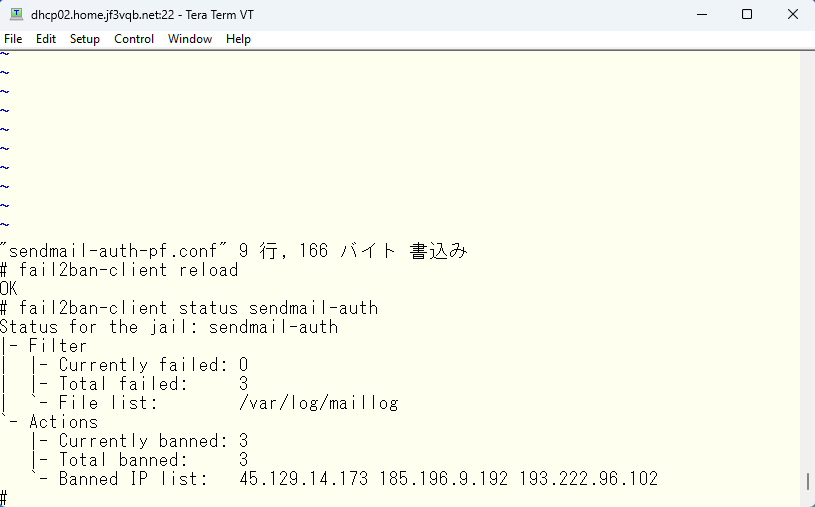Click the sendmail-auth-pf.conf written message
This screenshot has width=815, height=507.
[x=234, y=251]
